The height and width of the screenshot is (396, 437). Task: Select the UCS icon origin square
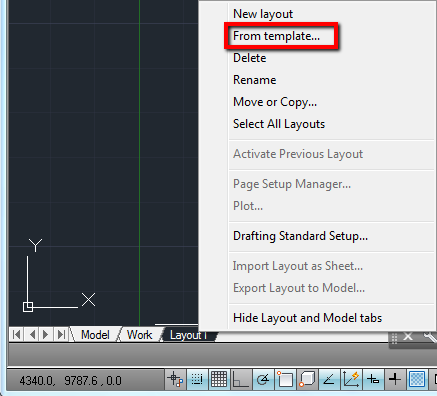pos(28,307)
